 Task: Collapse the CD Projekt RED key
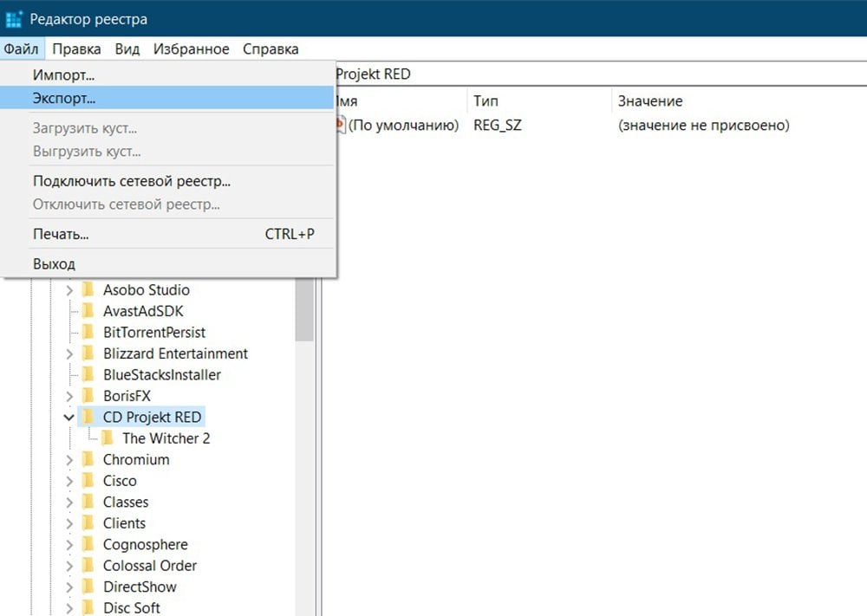click(69, 418)
